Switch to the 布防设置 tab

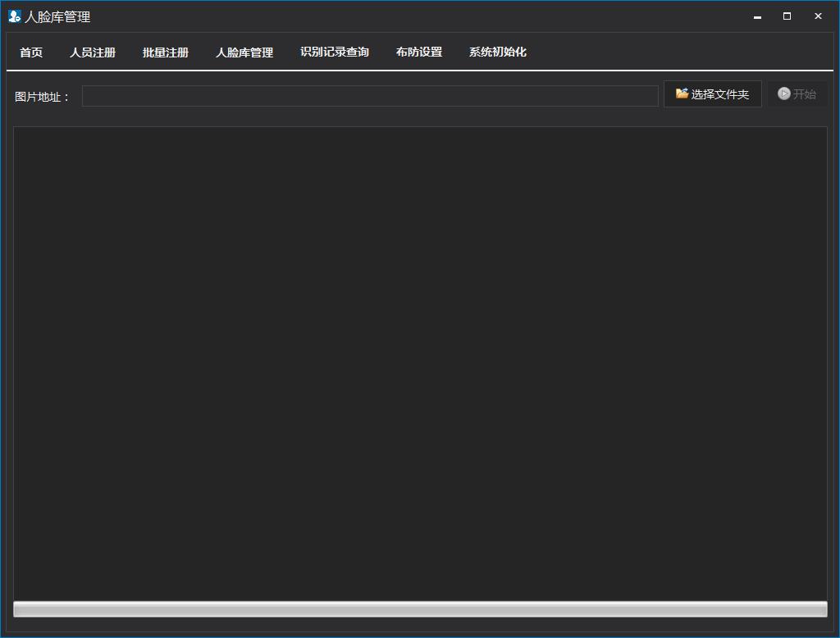[419, 52]
